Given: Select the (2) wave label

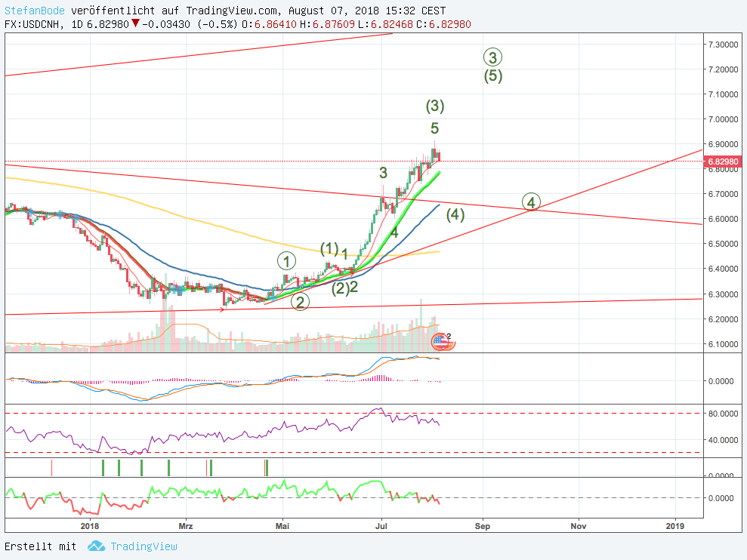Looking at the screenshot, I should click(340, 288).
